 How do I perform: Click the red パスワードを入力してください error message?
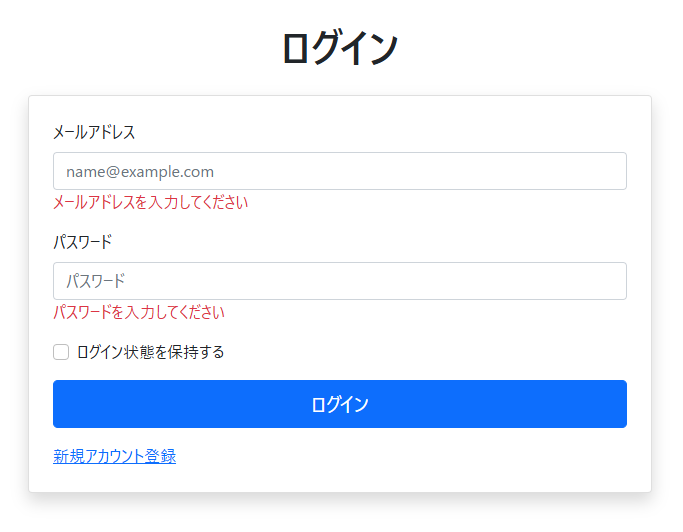click(x=138, y=312)
